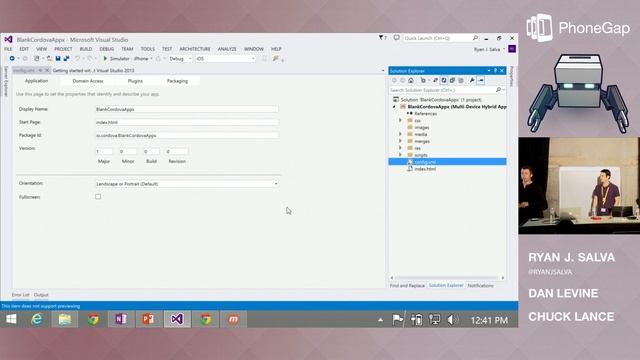Click the Solution Explorer horizontal scrollbar
This screenshot has width=640, height=360.
447,278
